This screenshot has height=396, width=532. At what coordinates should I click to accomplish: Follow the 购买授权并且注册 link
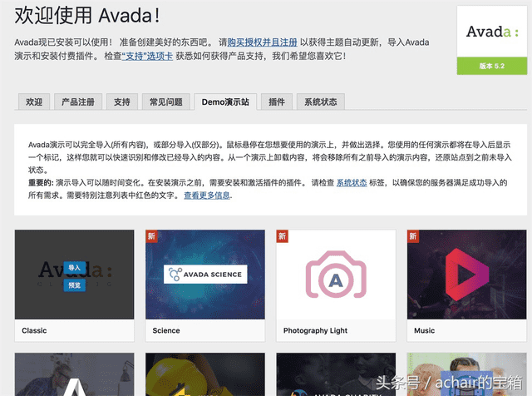tap(263, 42)
